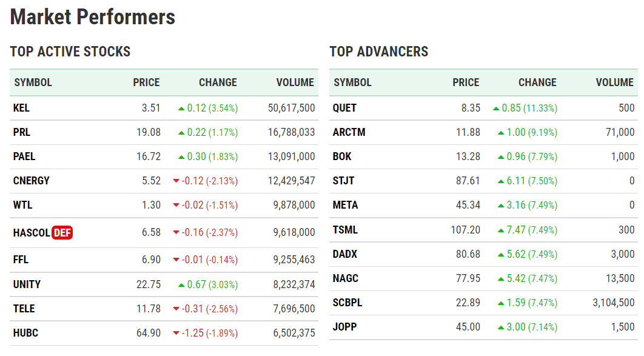
Task: Open the JOPP symbol link
Action: tap(344, 327)
